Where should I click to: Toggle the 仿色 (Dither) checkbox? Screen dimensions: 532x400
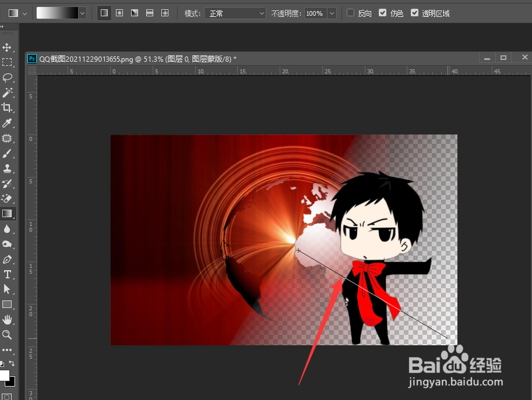[x=382, y=13]
